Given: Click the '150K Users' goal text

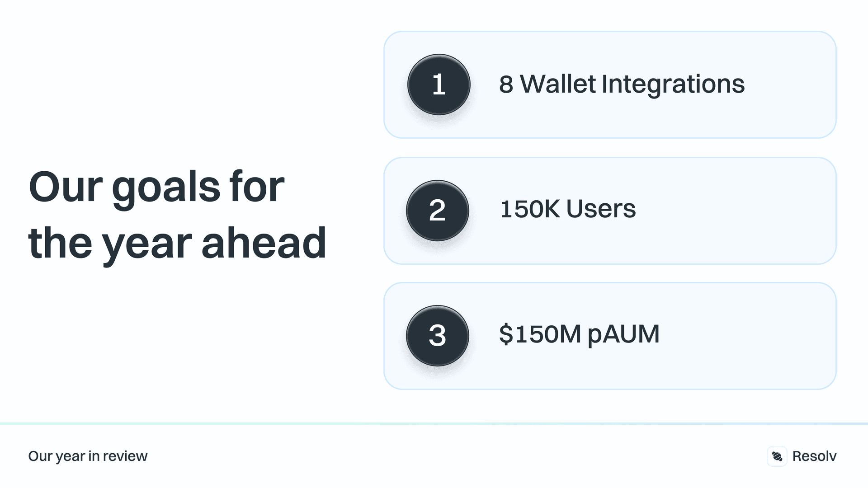Looking at the screenshot, I should [x=568, y=209].
